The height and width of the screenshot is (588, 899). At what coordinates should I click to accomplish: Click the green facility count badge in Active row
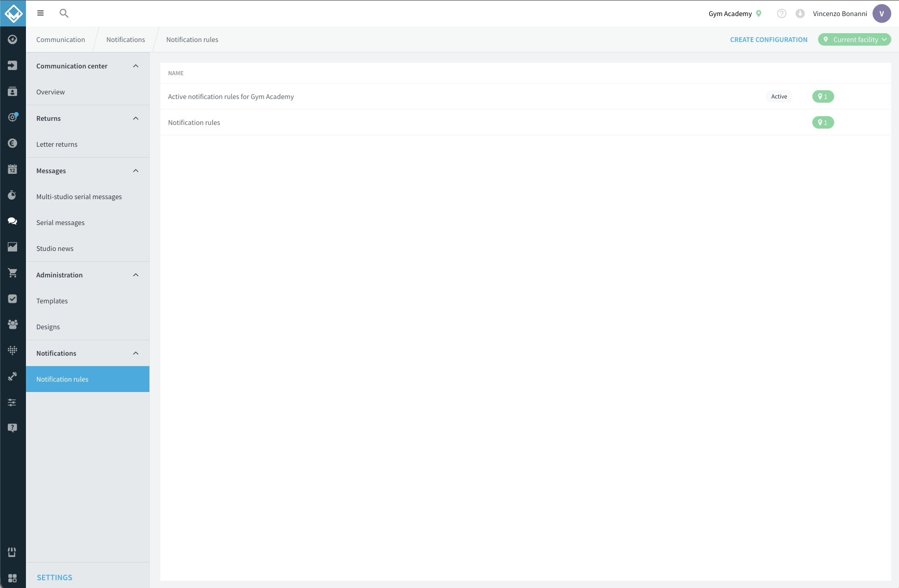(823, 96)
